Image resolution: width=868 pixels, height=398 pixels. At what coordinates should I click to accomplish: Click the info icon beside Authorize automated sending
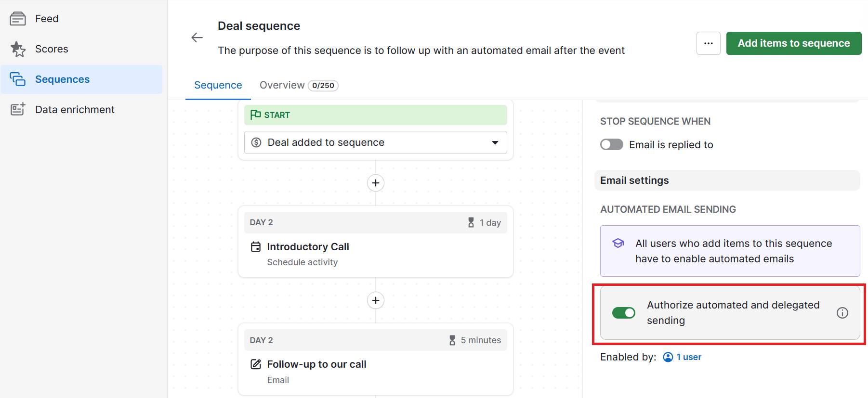point(842,313)
